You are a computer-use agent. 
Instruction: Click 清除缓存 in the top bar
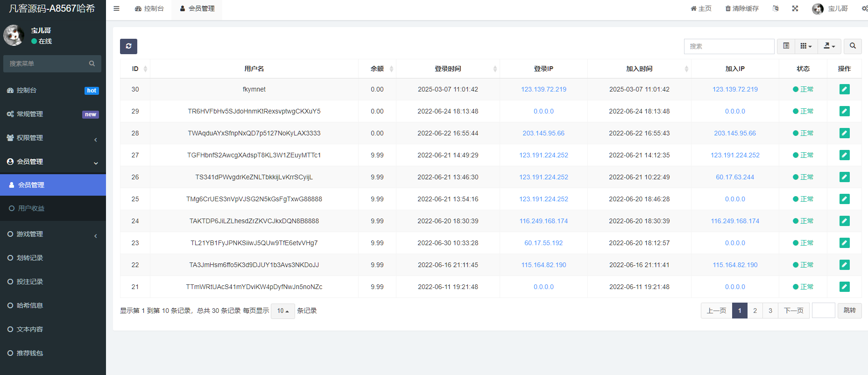pyautogui.click(x=742, y=8)
